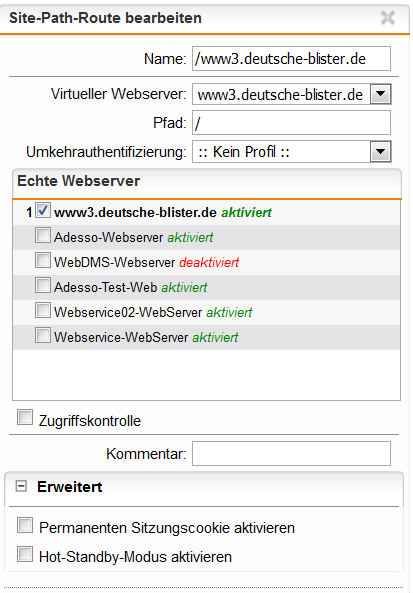
Task: Select the WebDMS-Webserver deaktiviert row label
Action: click(x=146, y=262)
